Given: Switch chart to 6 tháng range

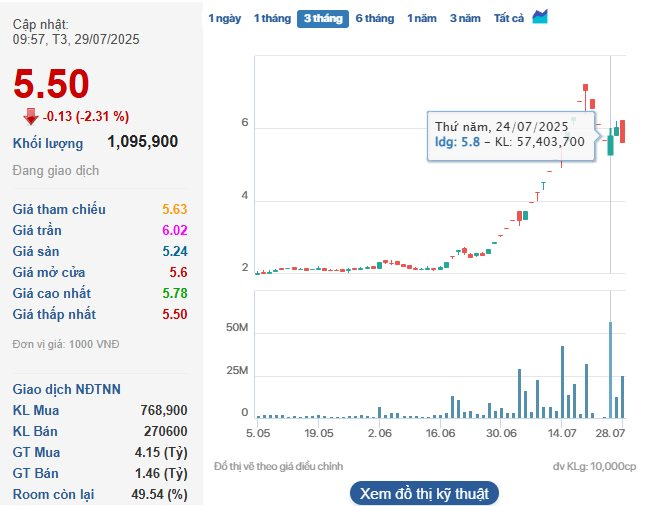Looking at the screenshot, I should pos(374,18).
